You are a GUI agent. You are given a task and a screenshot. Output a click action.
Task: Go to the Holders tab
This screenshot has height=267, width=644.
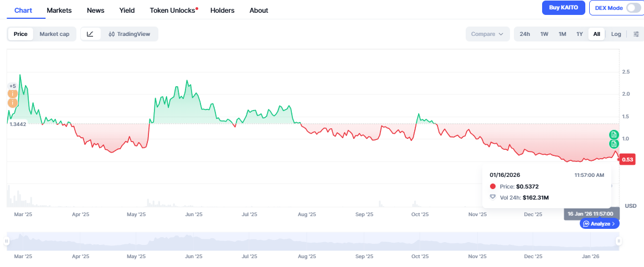pos(222,11)
